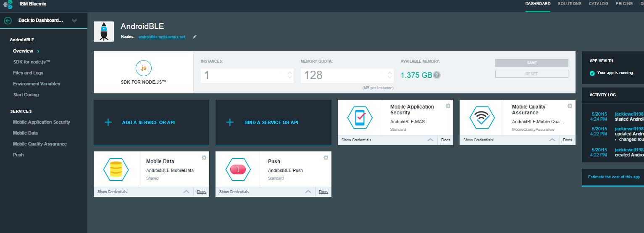The height and width of the screenshot is (233, 644).
Task: Open the Pricing tab
Action: point(624,4)
